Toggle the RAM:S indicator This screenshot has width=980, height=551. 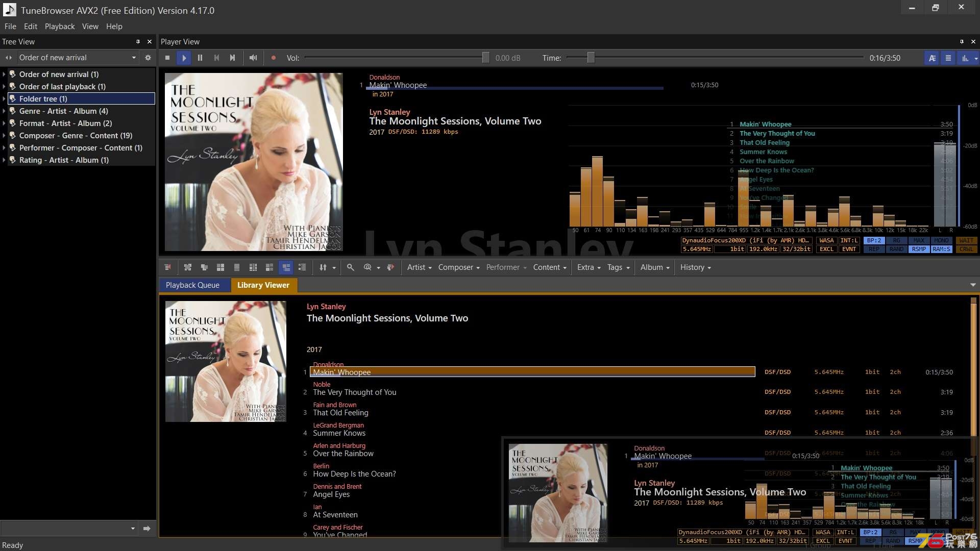(x=942, y=249)
